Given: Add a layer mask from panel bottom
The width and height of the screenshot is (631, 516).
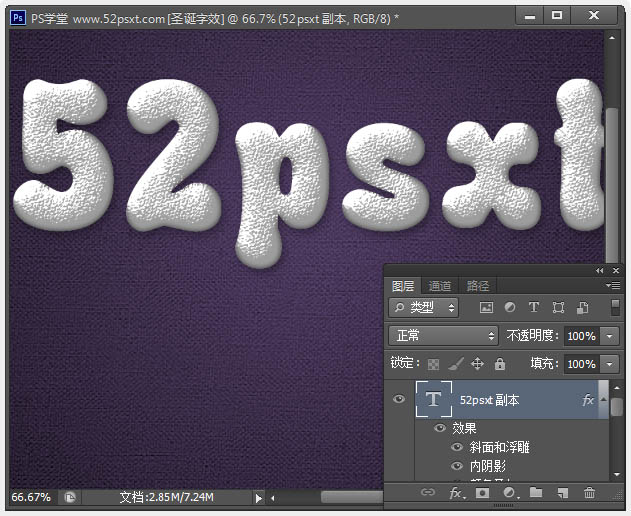Looking at the screenshot, I should click(x=482, y=493).
